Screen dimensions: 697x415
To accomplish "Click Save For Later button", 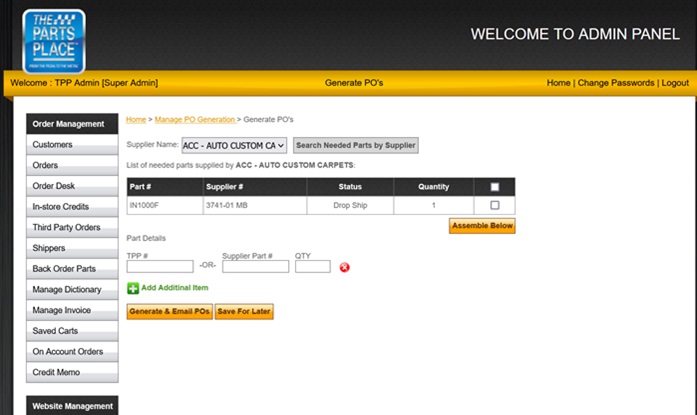I will pos(244,312).
